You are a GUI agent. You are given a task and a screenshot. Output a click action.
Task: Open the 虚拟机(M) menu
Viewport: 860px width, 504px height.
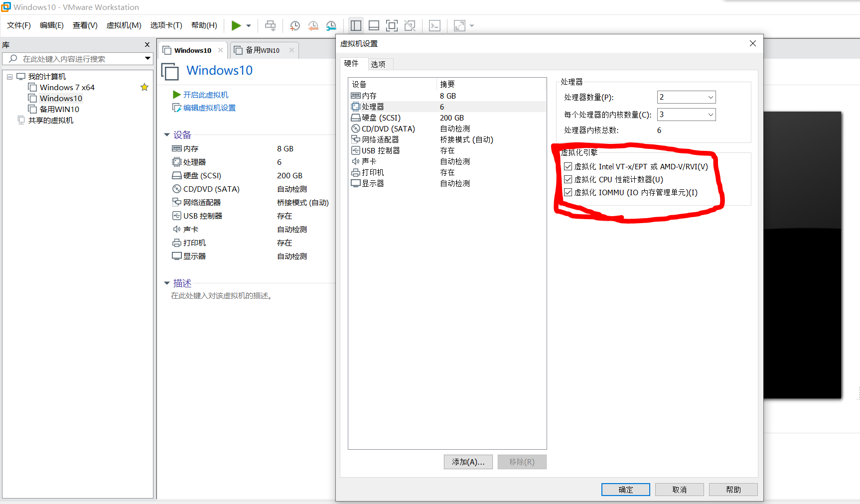pyautogui.click(x=124, y=25)
